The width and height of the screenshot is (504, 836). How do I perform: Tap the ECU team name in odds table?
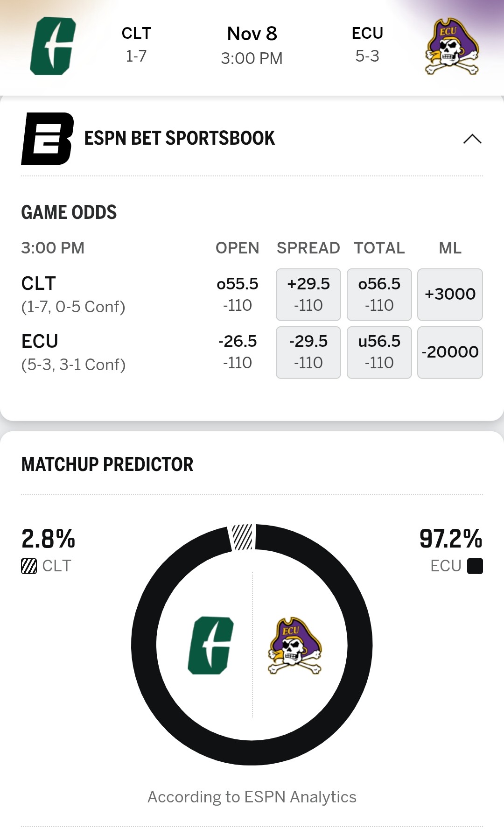[x=40, y=341]
